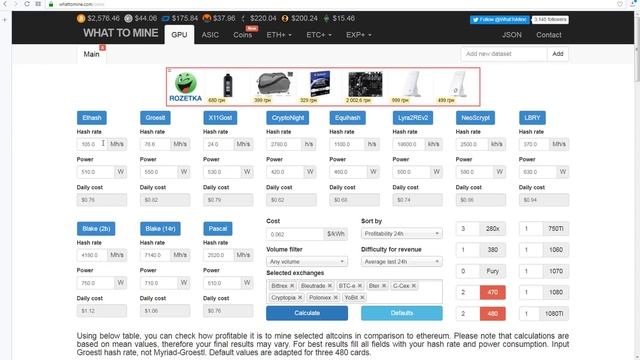Remove Poloniex from selected exchanges
This screenshot has width=640, height=360.
click(x=335, y=297)
